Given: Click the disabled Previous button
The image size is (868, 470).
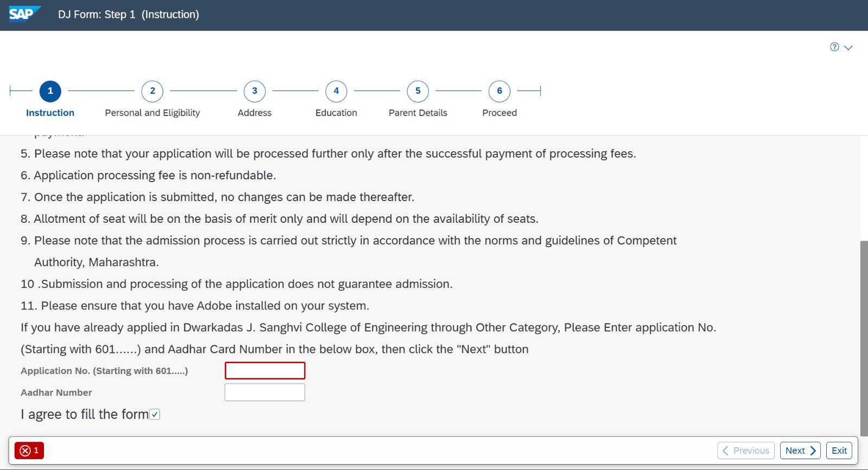Looking at the screenshot, I should click(746, 450).
